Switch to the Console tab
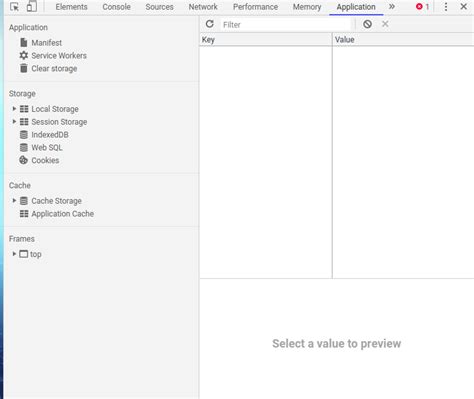This screenshot has height=399, width=474. [x=116, y=7]
